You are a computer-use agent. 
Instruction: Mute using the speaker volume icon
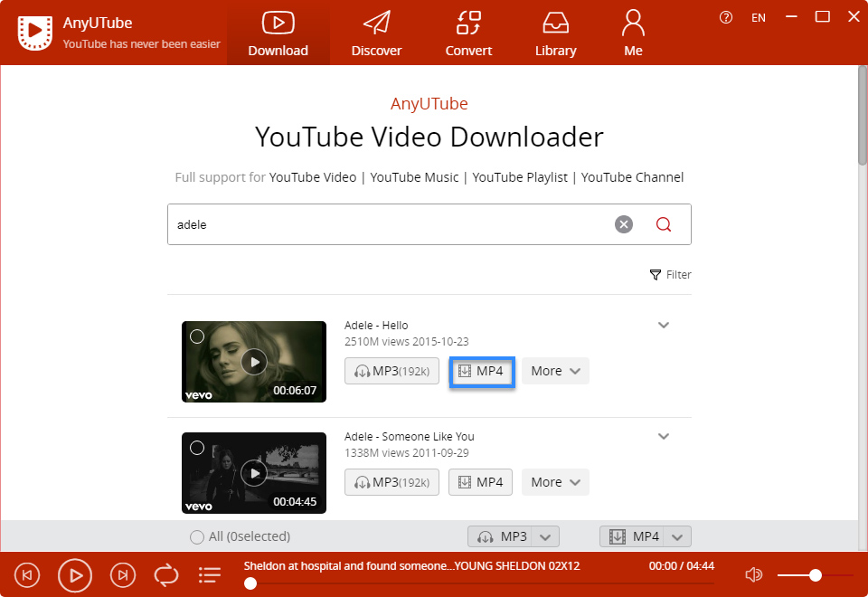(753, 575)
